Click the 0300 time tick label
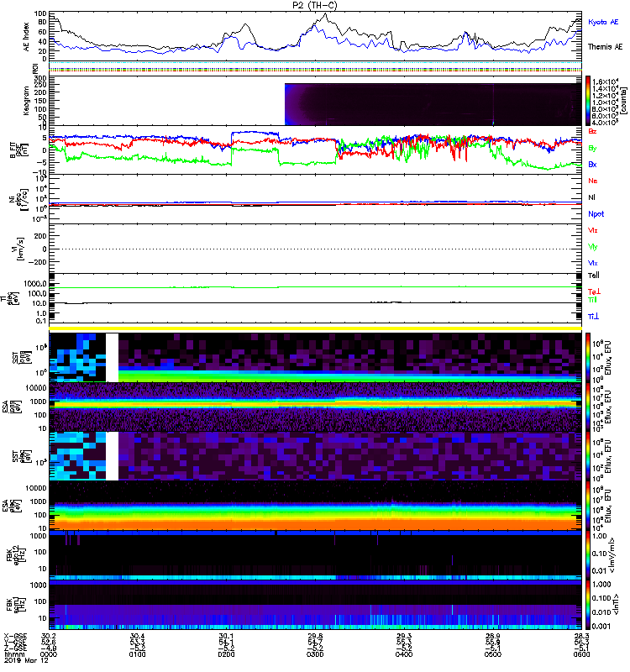Viewport: 630px width, 672px height. pyautogui.click(x=315, y=654)
